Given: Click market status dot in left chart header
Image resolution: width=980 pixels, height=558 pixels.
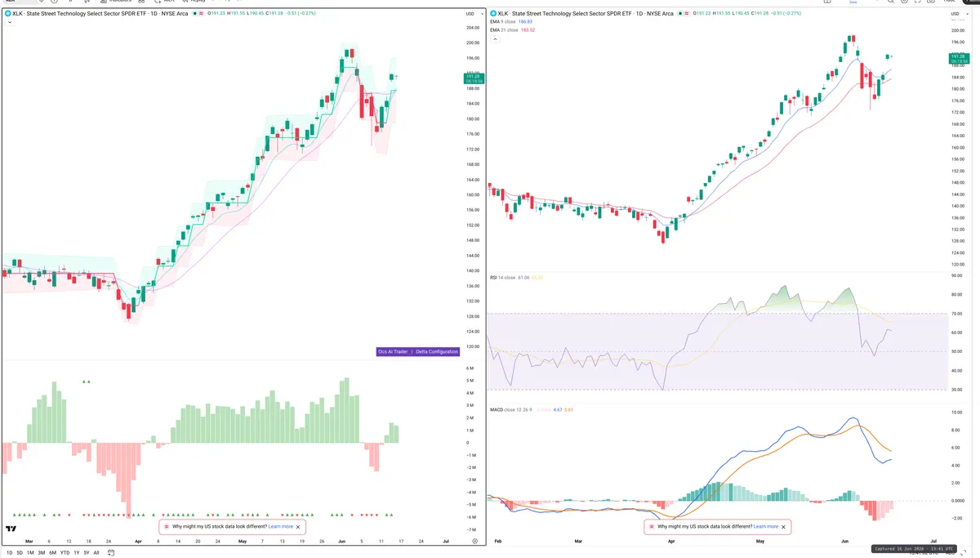Looking at the screenshot, I should pyautogui.click(x=194, y=14).
